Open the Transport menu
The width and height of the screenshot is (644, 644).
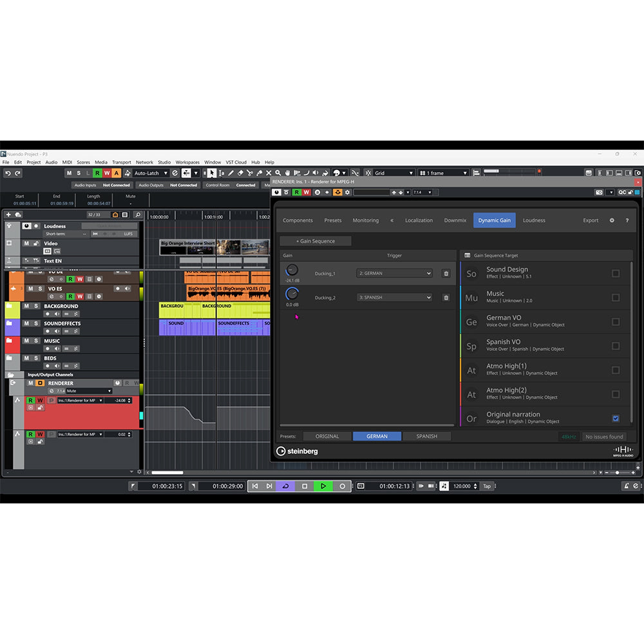(122, 162)
